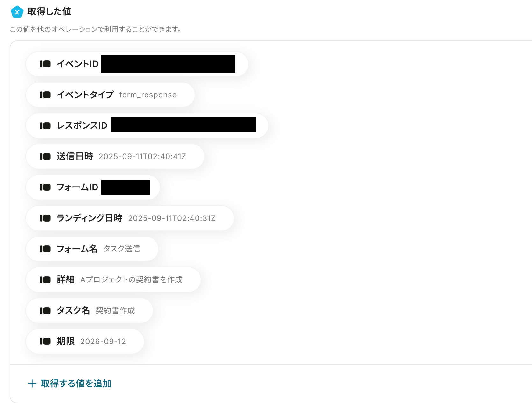Click the 期限 value 2026-09-12
The image size is (532, 403).
[x=103, y=342]
